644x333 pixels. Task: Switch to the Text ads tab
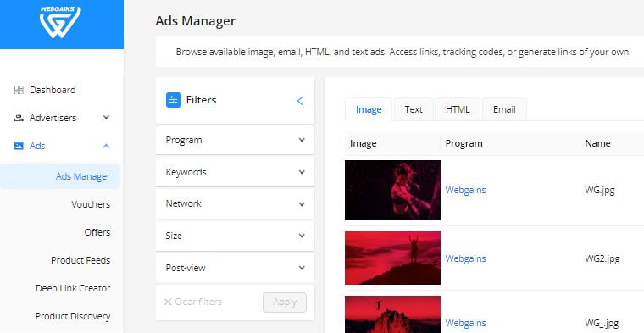[414, 109]
